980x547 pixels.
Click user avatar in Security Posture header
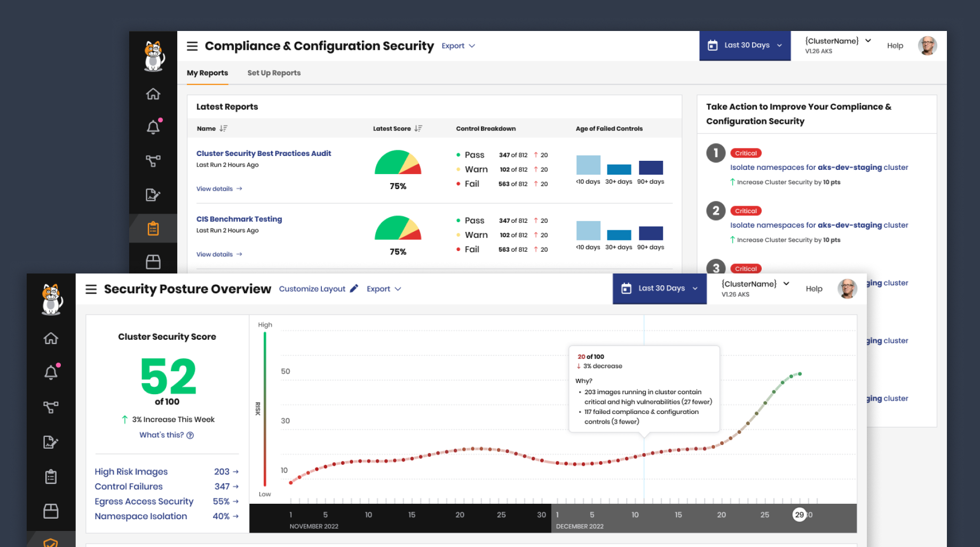847,288
